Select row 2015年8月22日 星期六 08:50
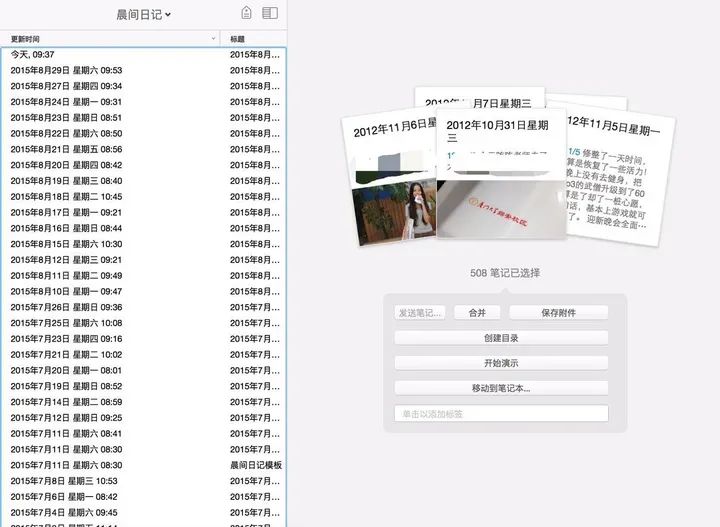720x527 pixels. click(x=144, y=134)
